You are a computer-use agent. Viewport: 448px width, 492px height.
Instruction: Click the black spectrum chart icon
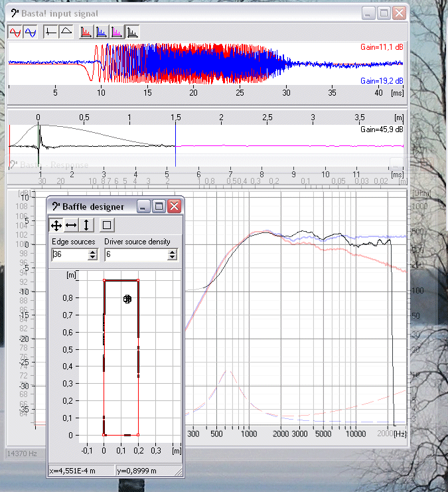(132, 32)
